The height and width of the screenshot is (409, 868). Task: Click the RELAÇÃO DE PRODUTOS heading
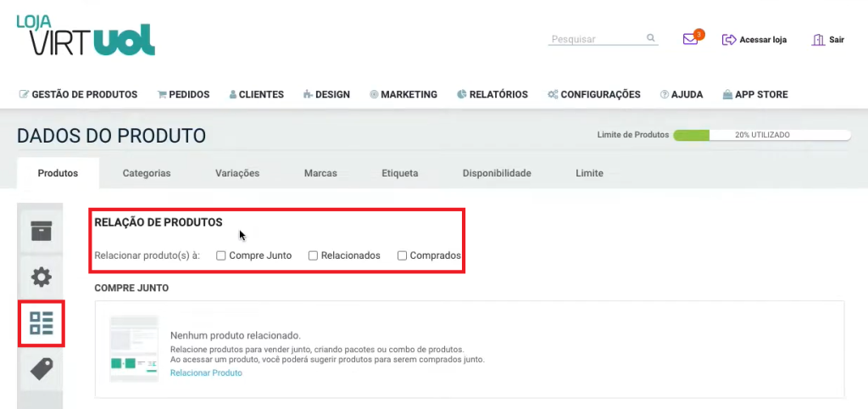159,222
